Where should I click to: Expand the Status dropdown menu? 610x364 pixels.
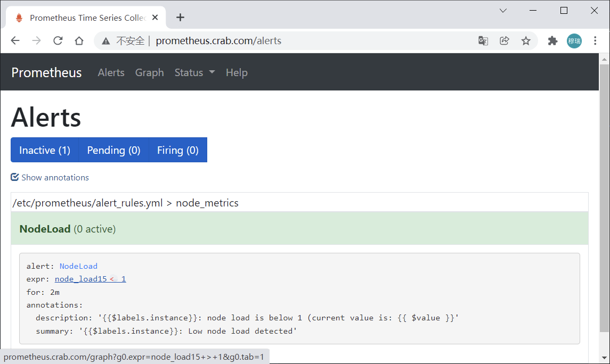pyautogui.click(x=194, y=73)
